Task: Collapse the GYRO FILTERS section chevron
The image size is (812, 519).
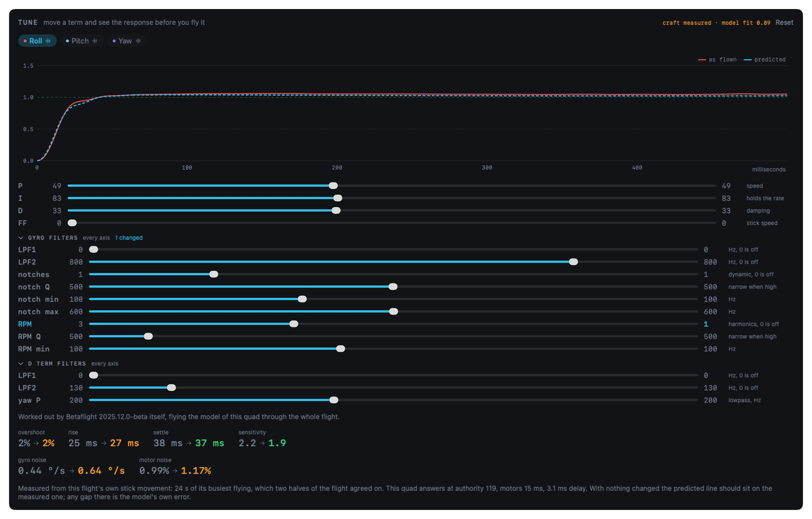Action: [21, 238]
